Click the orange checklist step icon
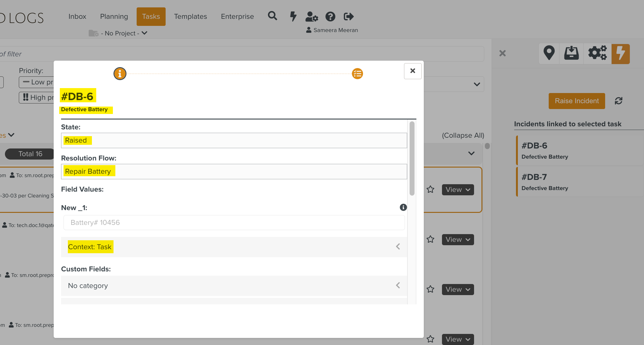644x345 pixels. coord(357,74)
